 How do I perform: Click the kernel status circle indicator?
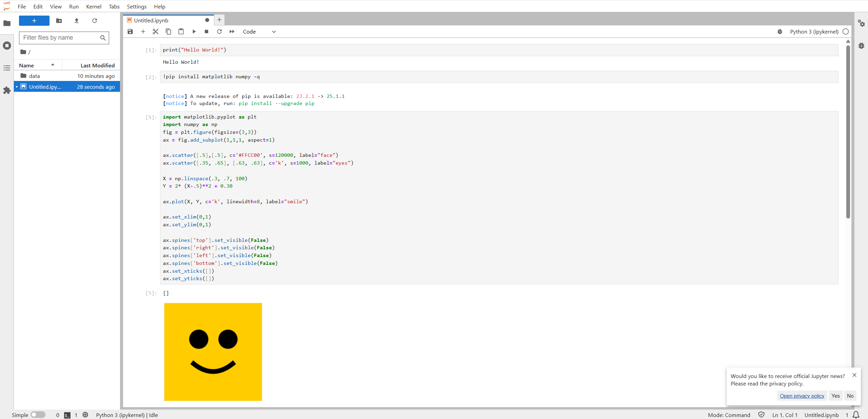846,32
